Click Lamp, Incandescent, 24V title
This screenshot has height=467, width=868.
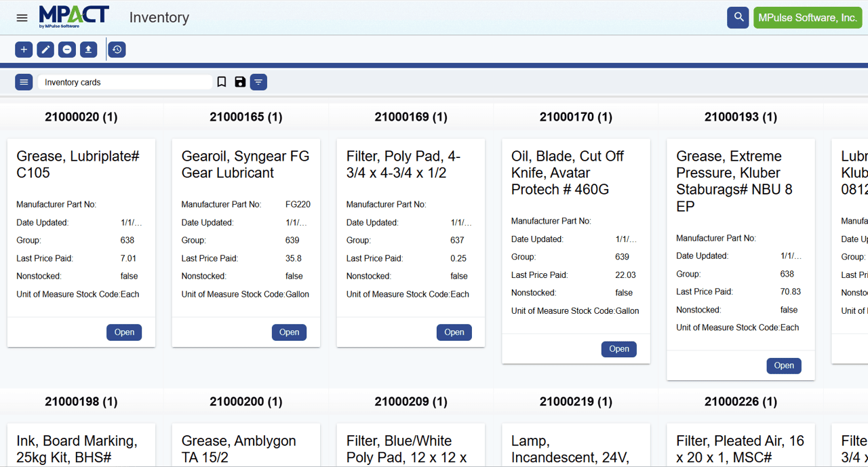pos(570,449)
